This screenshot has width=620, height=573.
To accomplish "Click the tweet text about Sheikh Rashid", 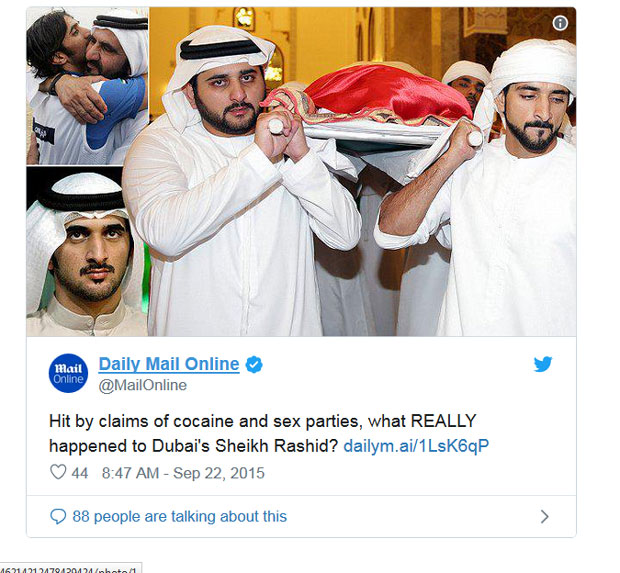I will coord(263,433).
